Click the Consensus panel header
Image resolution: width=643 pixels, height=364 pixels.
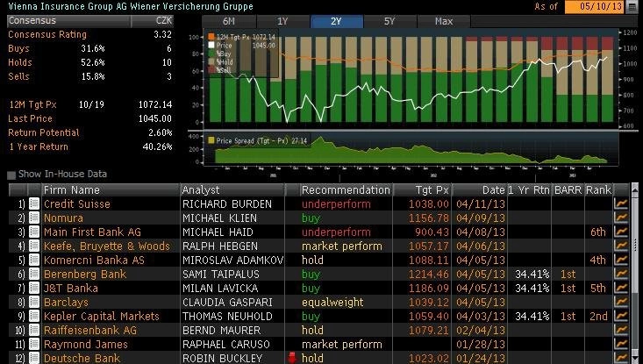point(69,20)
